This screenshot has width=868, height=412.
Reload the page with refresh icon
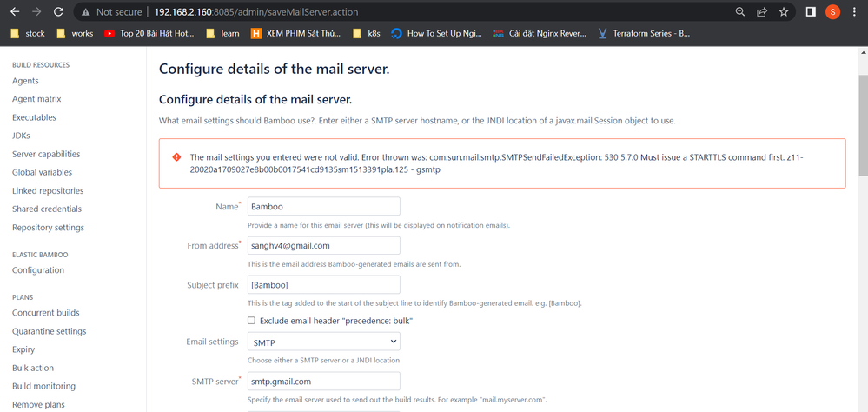(x=58, y=11)
